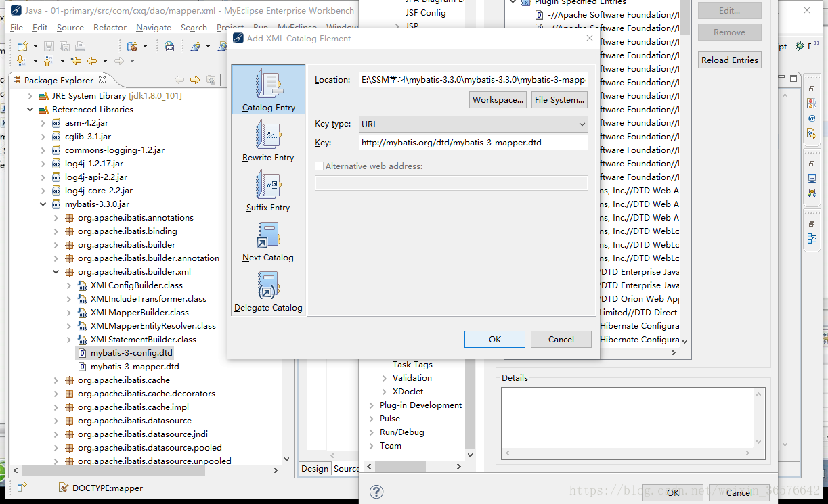
Task: Open the Source menu
Action: [70, 28]
